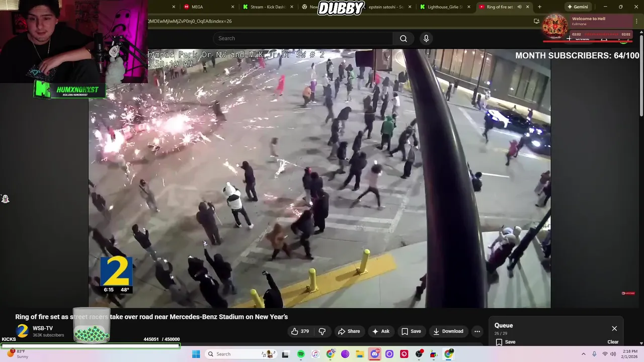Open WSB-TV channel avatar
The width and height of the screenshot is (644, 362).
pos(22,331)
